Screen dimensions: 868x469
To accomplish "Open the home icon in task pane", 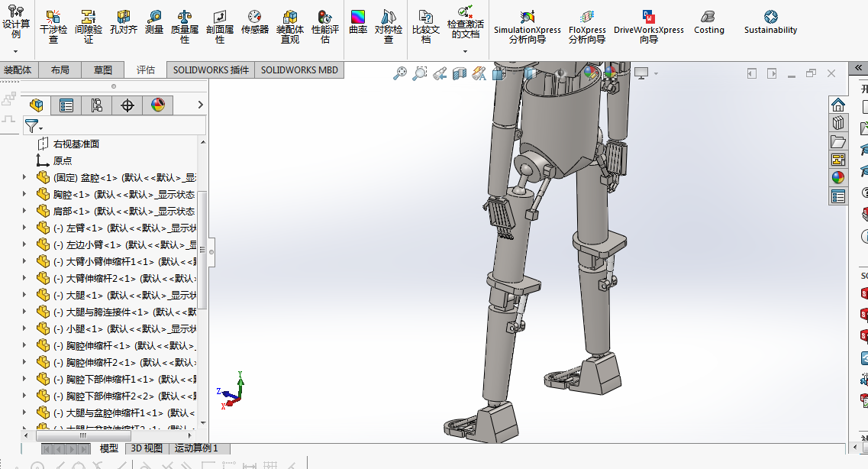I will [838, 105].
